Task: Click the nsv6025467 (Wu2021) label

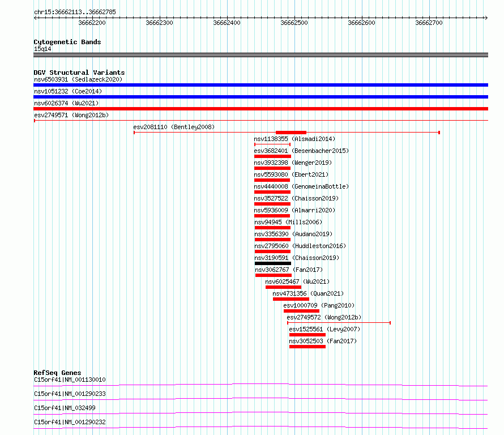Action: 297,282
